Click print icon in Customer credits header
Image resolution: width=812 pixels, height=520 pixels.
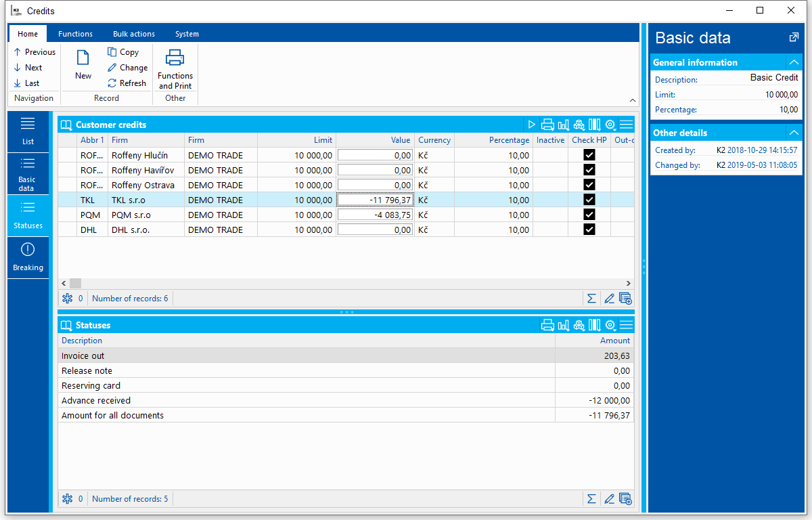547,125
